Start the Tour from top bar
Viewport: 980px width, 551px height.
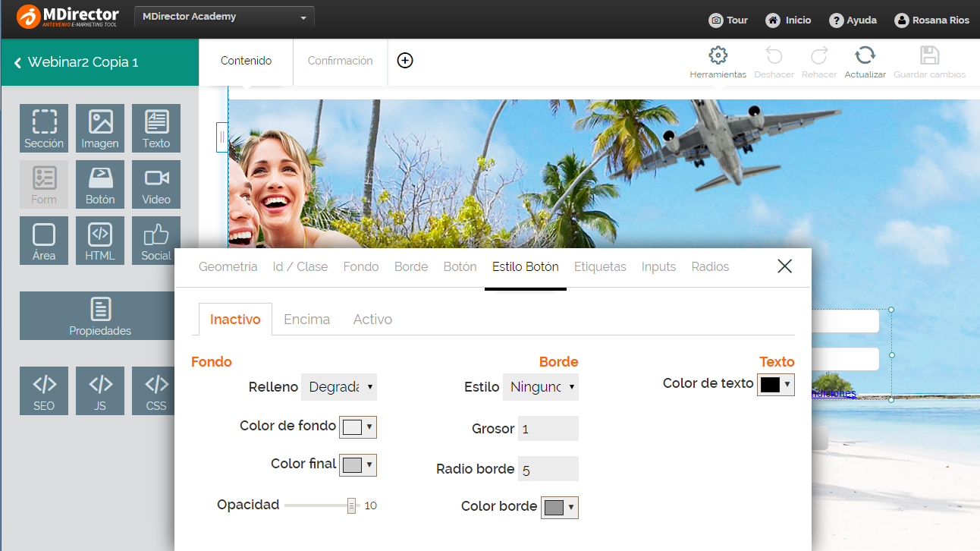click(728, 20)
